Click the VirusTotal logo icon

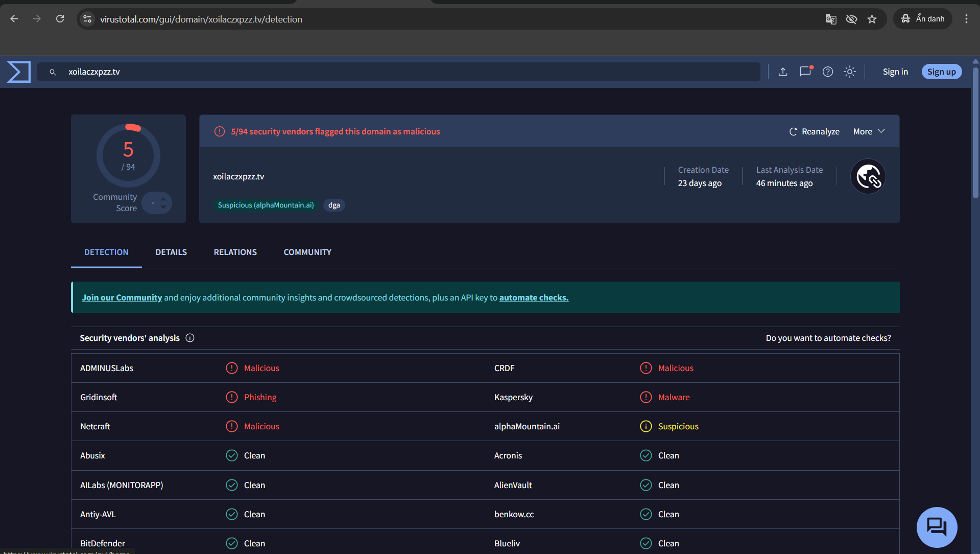(x=19, y=72)
